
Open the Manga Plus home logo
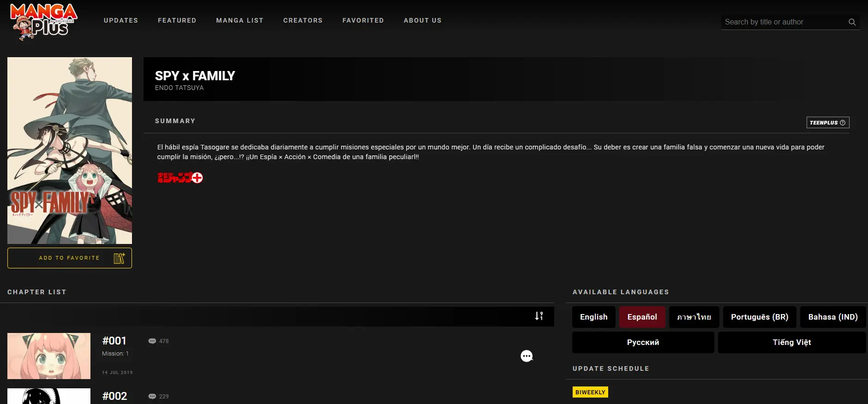44,22
